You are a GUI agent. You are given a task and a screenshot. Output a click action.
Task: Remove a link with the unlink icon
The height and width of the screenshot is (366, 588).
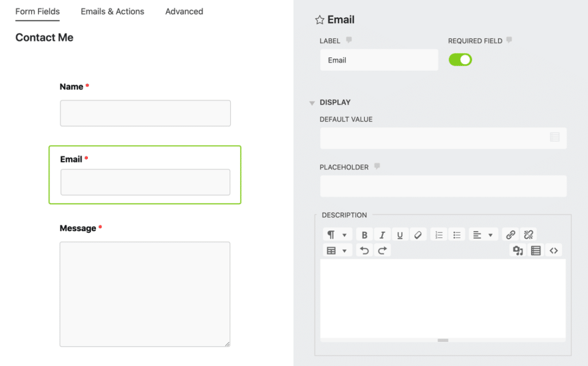(527, 234)
